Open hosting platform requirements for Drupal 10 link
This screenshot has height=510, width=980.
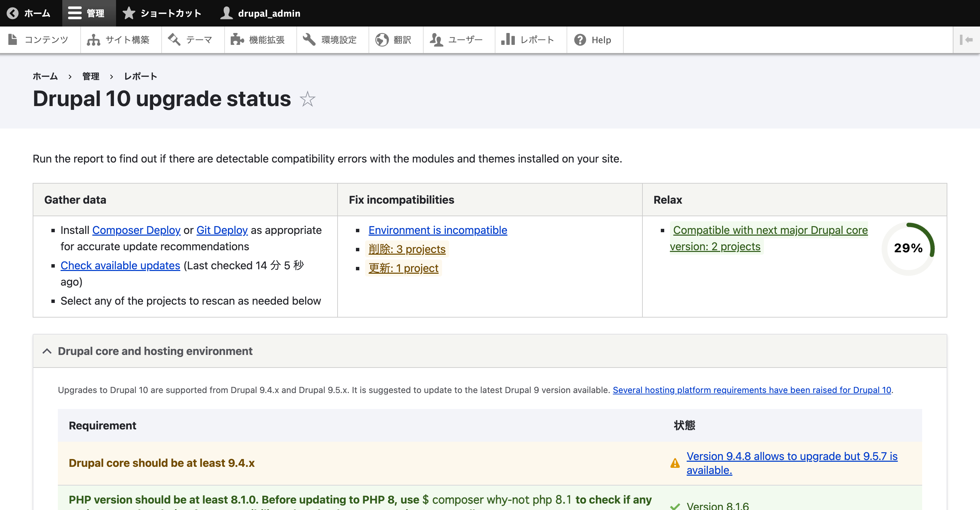752,390
